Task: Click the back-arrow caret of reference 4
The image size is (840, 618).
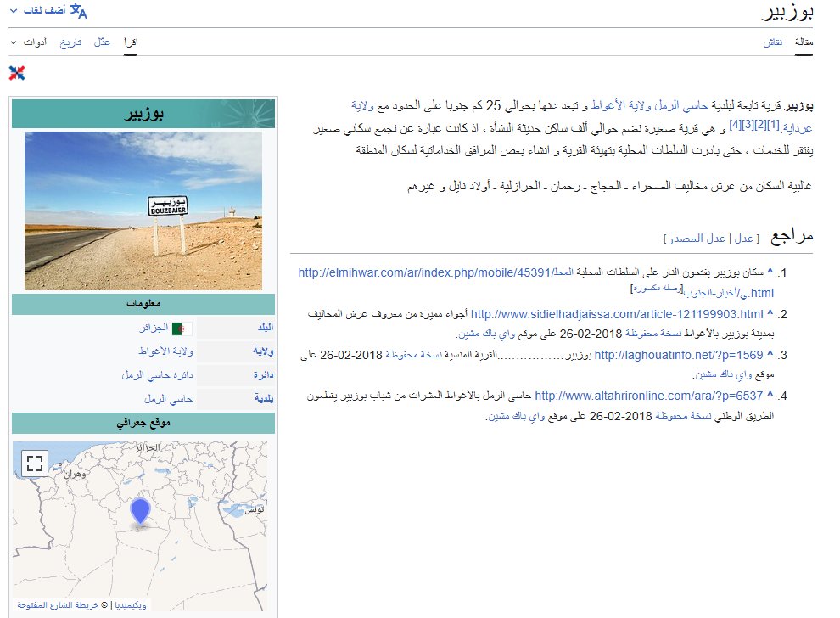Action: tap(770, 395)
